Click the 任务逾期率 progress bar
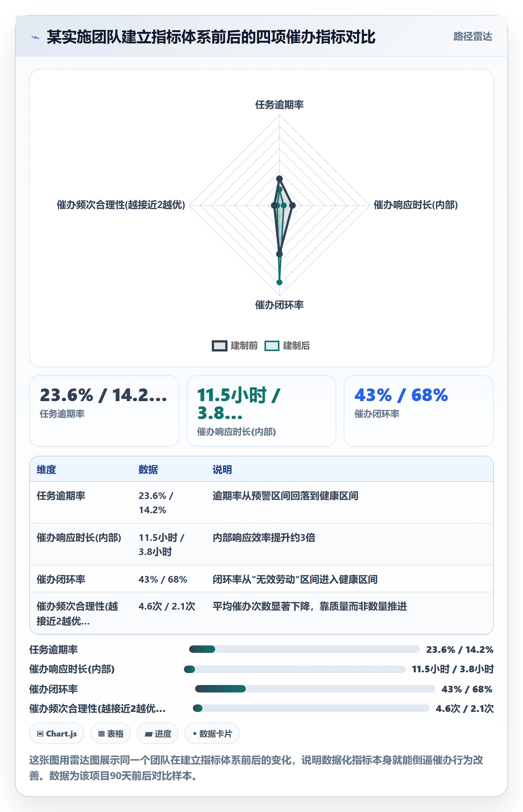 (x=304, y=650)
